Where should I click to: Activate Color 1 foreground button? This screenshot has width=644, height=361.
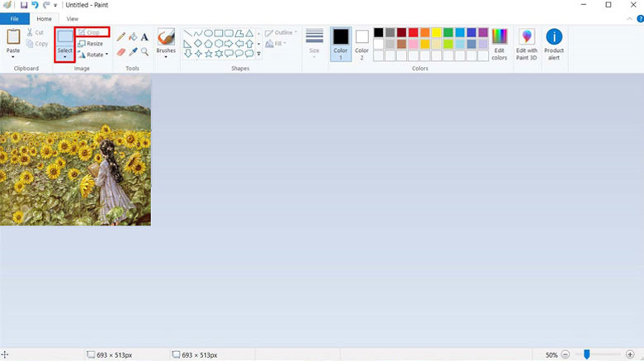[x=340, y=45]
